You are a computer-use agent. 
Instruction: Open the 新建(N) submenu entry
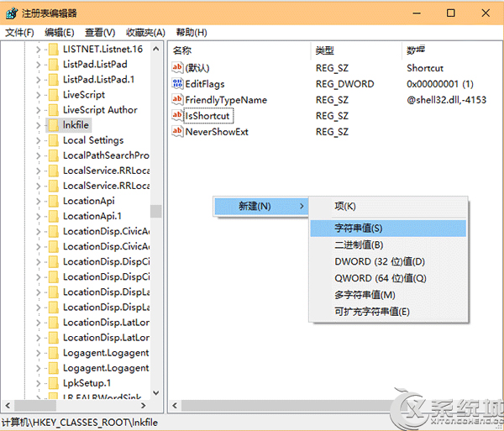(x=260, y=206)
